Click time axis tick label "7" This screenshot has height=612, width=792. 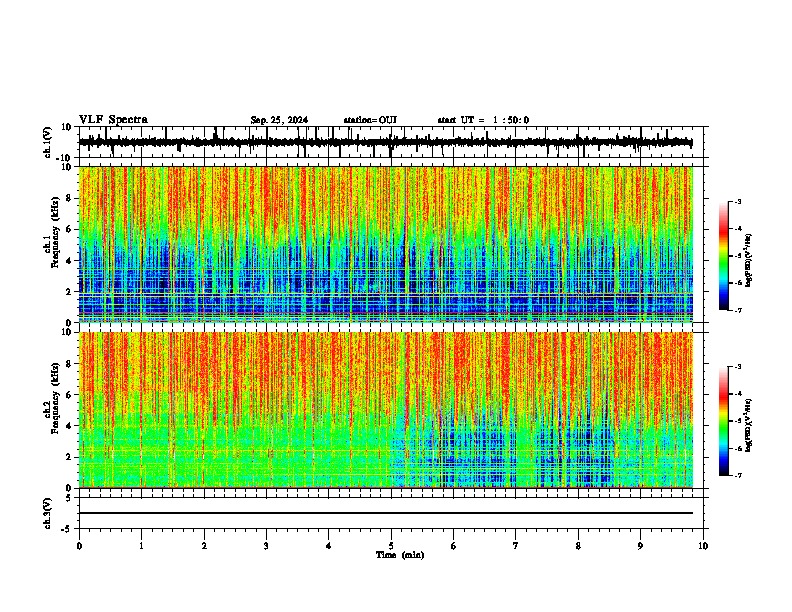[x=516, y=546]
